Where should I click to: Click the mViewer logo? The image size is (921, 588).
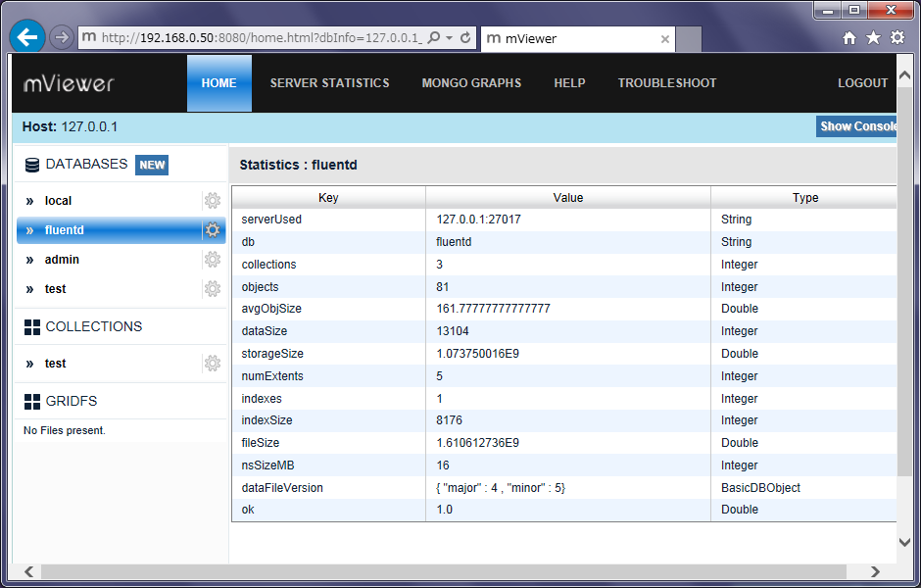click(x=69, y=84)
